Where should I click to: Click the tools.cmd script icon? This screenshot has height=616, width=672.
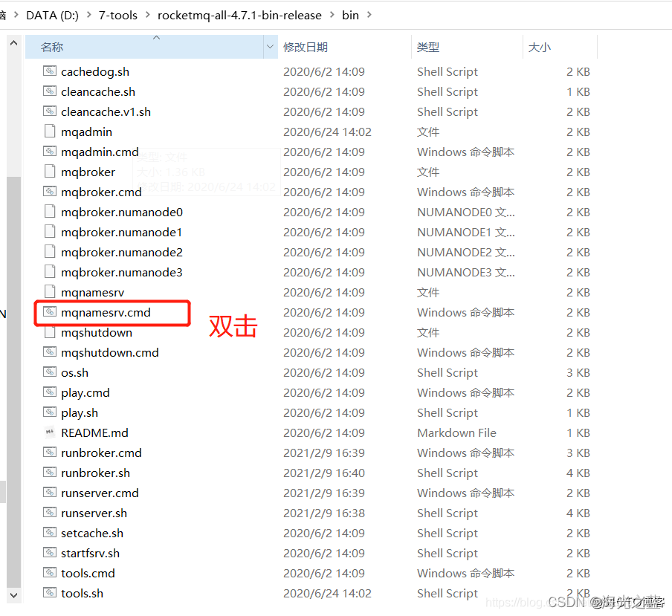pyautogui.click(x=50, y=573)
